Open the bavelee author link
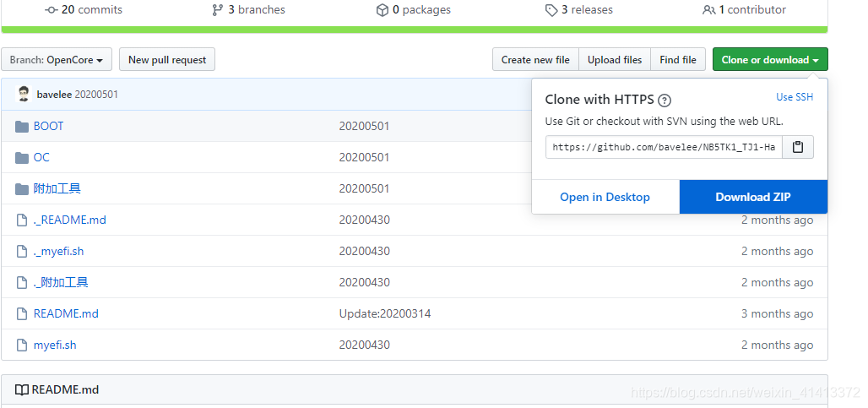 coord(54,94)
